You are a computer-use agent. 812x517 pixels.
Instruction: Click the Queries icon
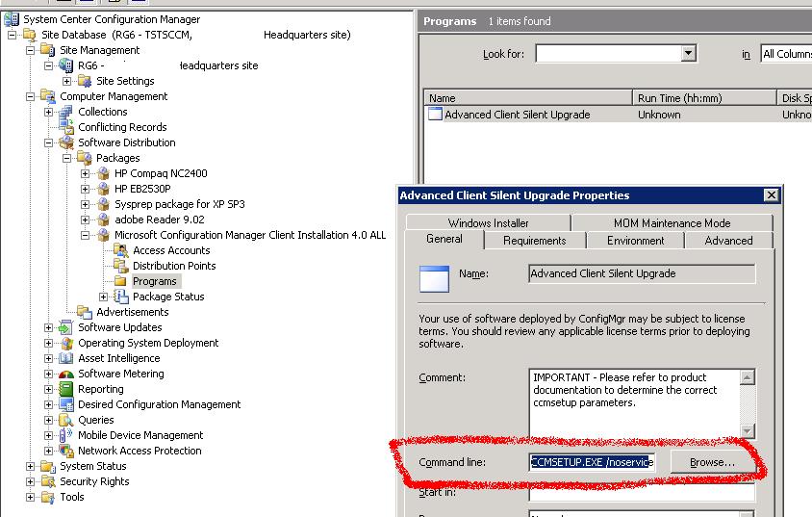[x=66, y=420]
